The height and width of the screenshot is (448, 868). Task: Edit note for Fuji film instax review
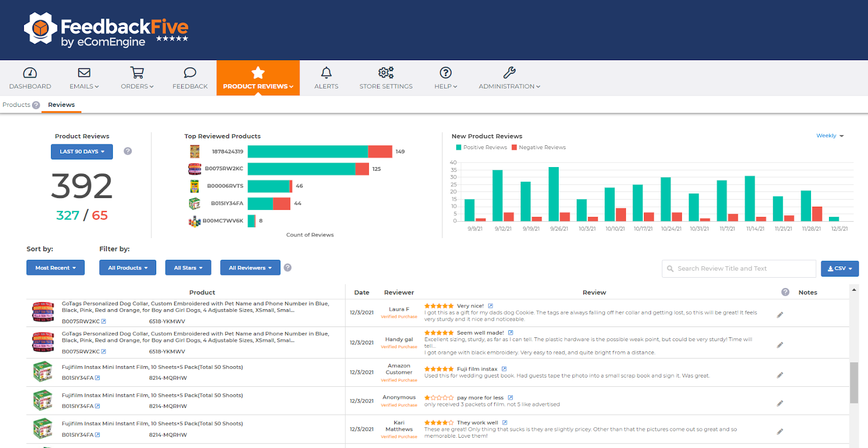[x=780, y=375]
